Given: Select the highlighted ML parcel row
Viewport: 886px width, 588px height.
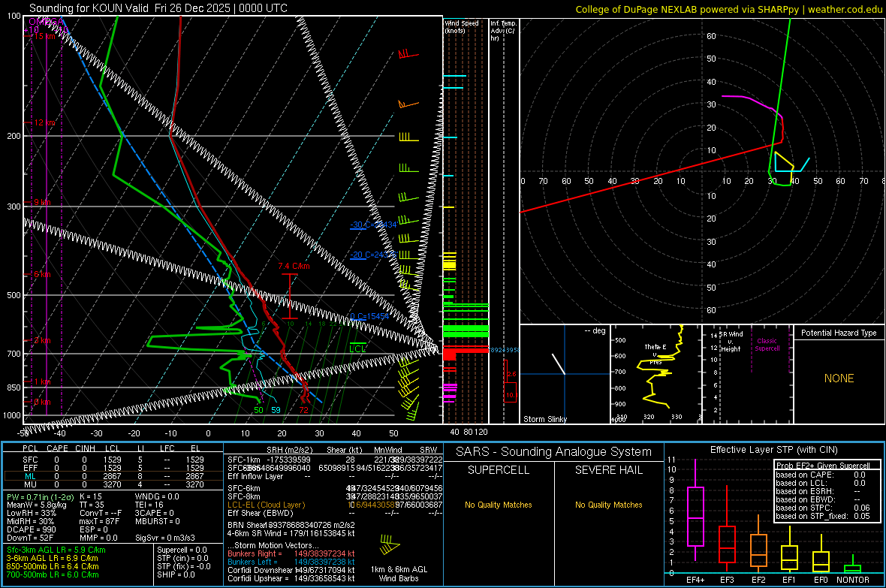Looking at the screenshot, I should (x=113, y=476).
